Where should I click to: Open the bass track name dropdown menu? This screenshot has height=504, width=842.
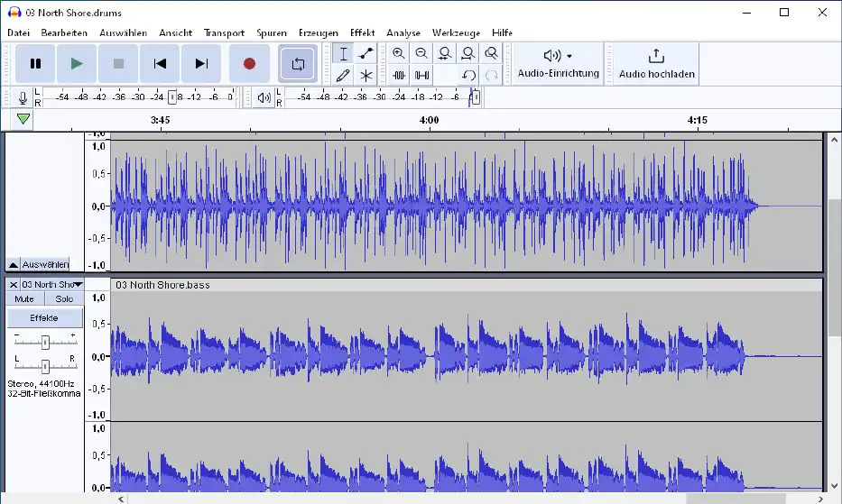[52, 285]
